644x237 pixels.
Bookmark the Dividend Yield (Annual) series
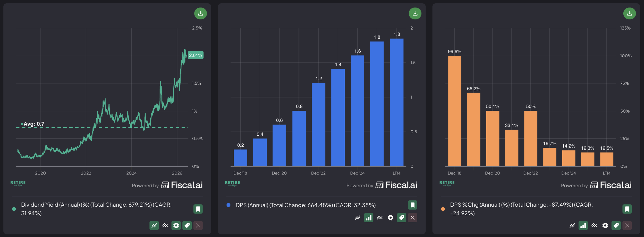[198, 209]
